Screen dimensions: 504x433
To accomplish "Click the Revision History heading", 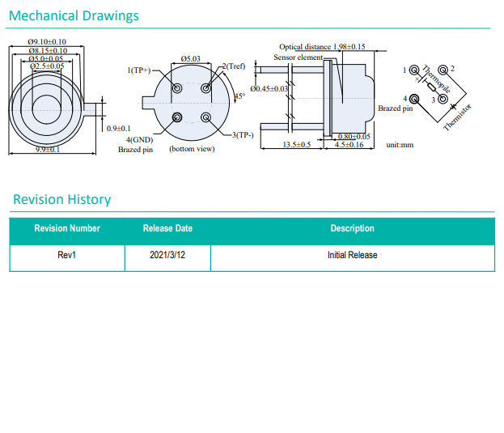I will [61, 199].
